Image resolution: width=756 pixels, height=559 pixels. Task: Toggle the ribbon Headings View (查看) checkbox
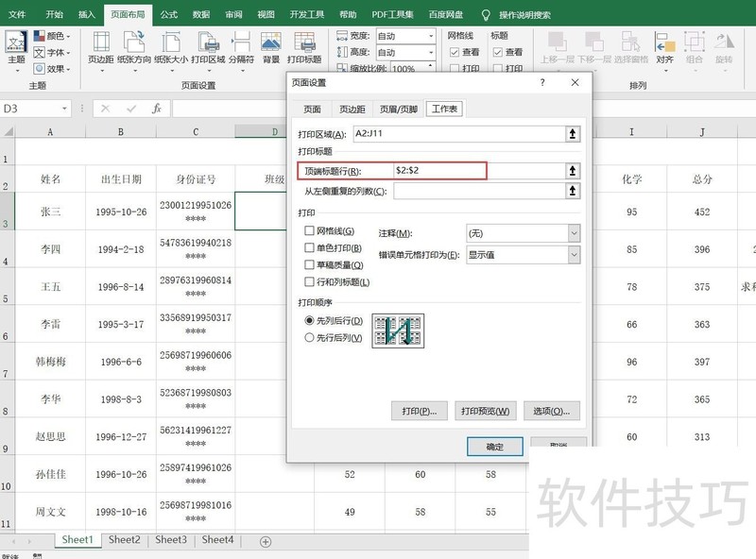498,52
